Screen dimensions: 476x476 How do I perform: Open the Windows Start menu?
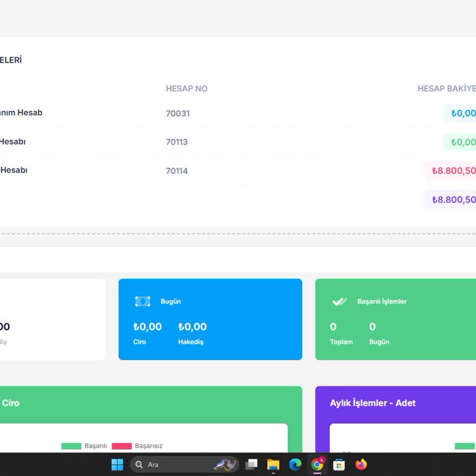click(117, 464)
